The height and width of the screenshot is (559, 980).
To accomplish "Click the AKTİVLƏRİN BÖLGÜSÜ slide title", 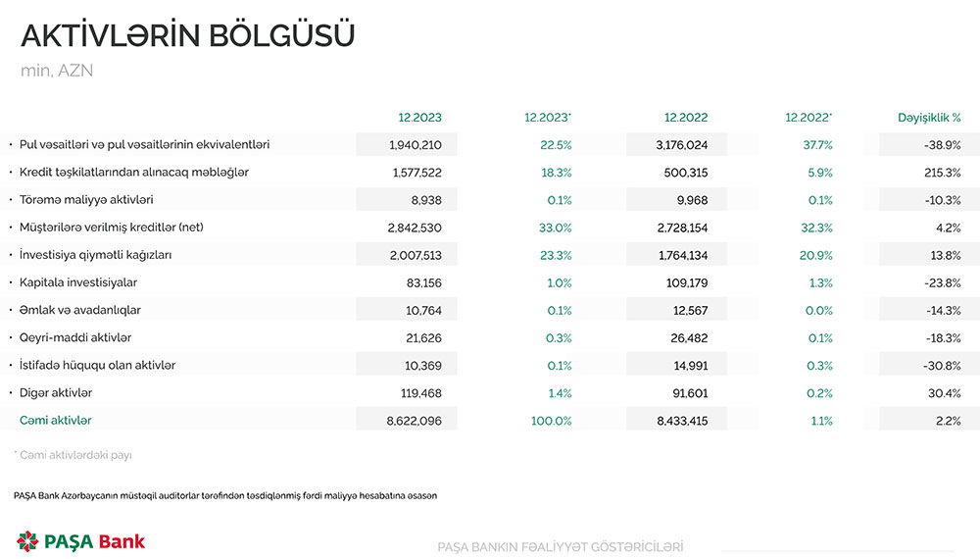I will [x=187, y=34].
